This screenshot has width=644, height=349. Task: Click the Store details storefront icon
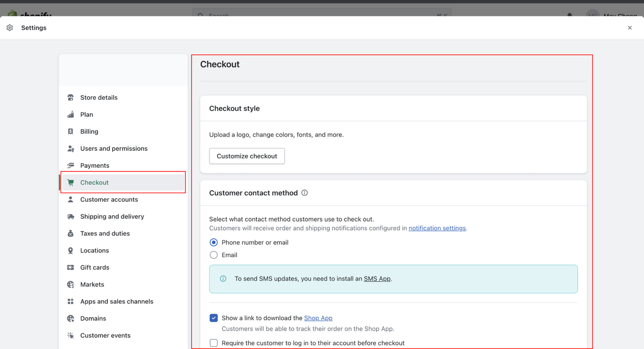pos(70,97)
